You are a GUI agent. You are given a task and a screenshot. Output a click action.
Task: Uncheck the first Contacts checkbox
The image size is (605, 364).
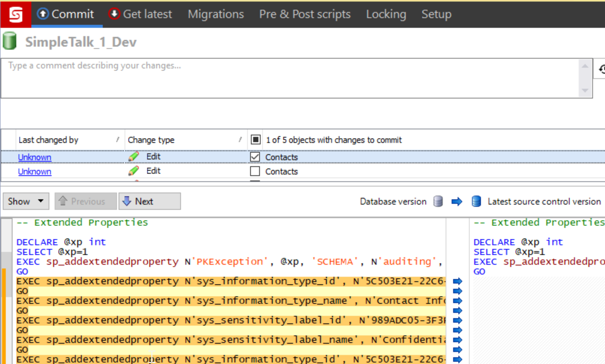coord(255,157)
